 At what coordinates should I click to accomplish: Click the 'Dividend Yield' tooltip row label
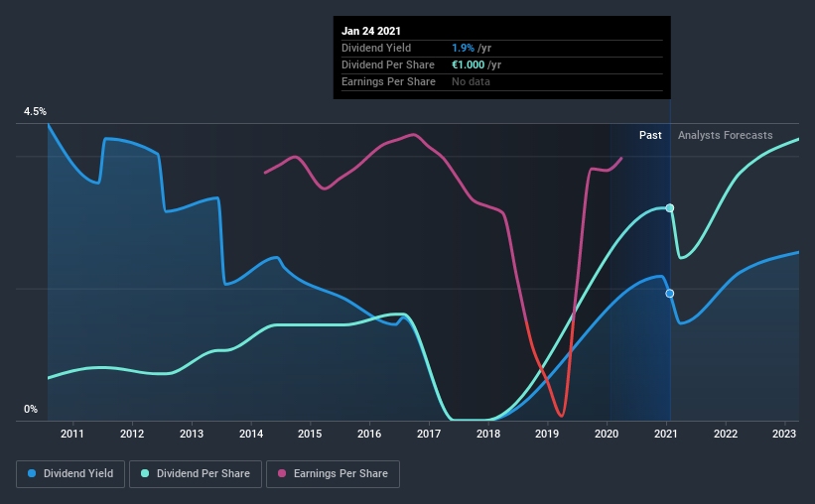point(376,48)
